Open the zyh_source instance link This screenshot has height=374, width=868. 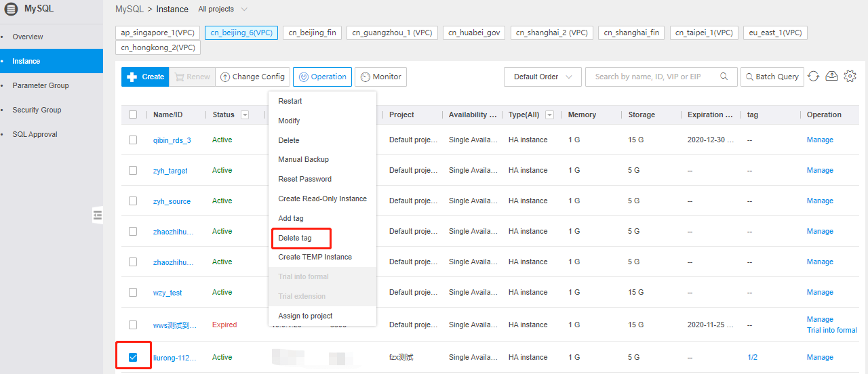tap(172, 201)
